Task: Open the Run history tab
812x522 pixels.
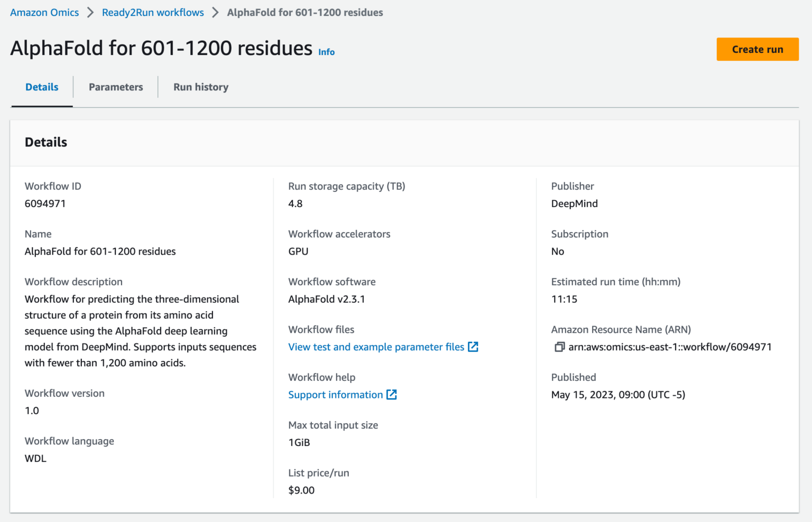Action: tap(201, 87)
